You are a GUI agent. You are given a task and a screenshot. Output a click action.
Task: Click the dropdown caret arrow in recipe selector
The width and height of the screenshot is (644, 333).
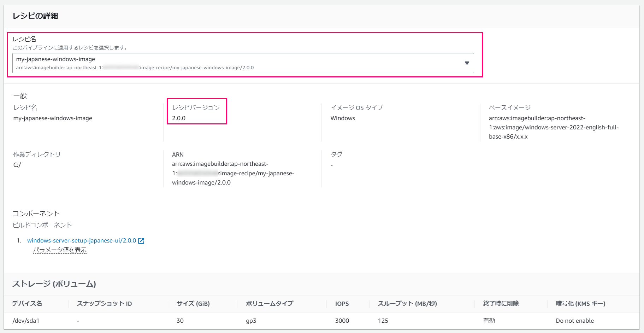tap(467, 63)
